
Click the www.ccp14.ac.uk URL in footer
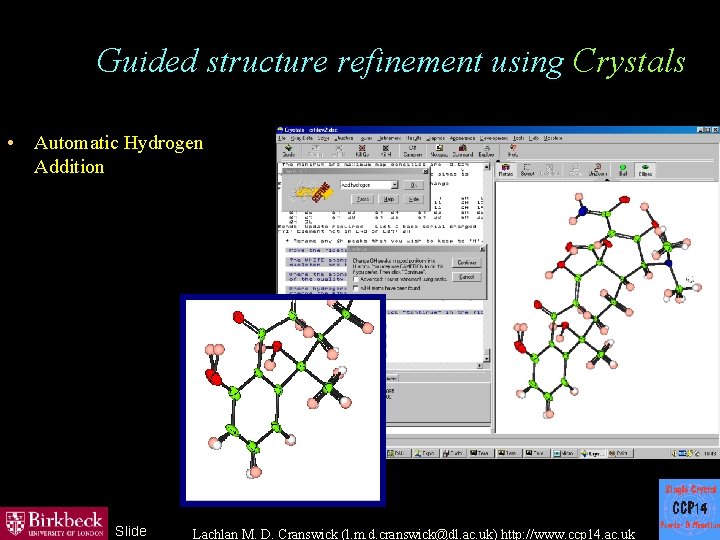pos(568,534)
